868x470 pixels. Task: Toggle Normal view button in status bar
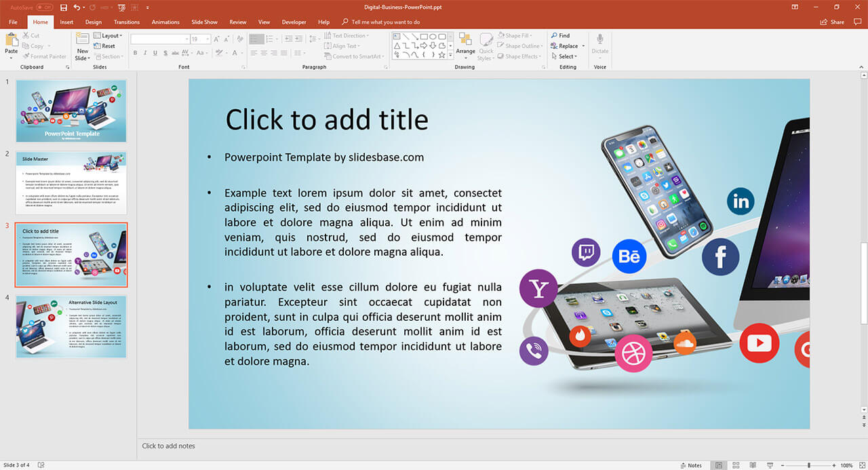tap(719, 465)
